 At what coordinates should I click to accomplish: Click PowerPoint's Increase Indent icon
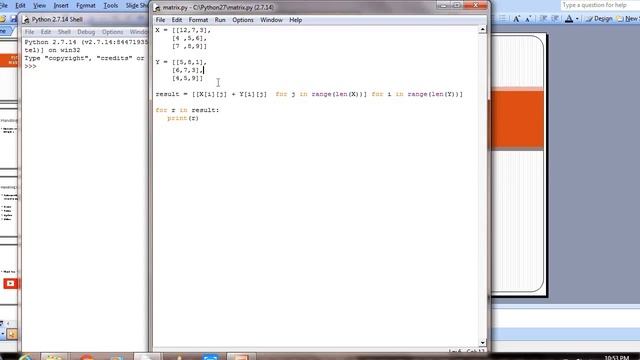point(555,19)
